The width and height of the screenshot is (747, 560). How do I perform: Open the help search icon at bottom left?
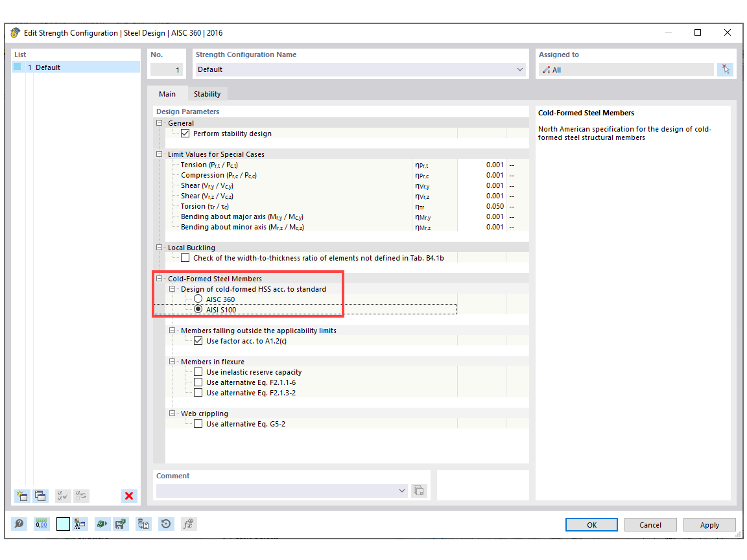(19, 524)
